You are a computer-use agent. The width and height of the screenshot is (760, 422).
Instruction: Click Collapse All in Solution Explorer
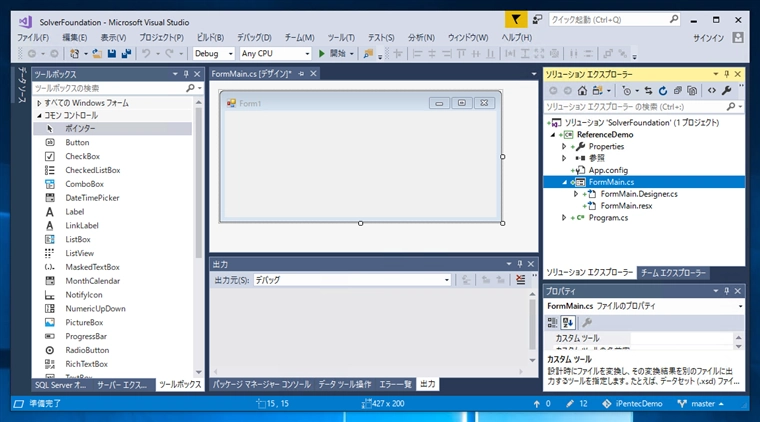678,91
